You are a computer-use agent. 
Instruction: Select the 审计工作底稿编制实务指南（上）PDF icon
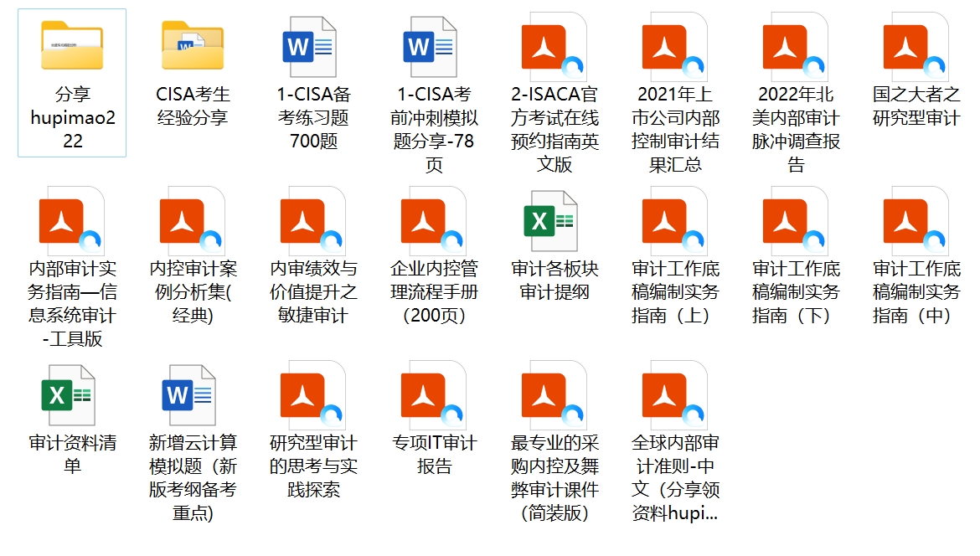point(674,220)
